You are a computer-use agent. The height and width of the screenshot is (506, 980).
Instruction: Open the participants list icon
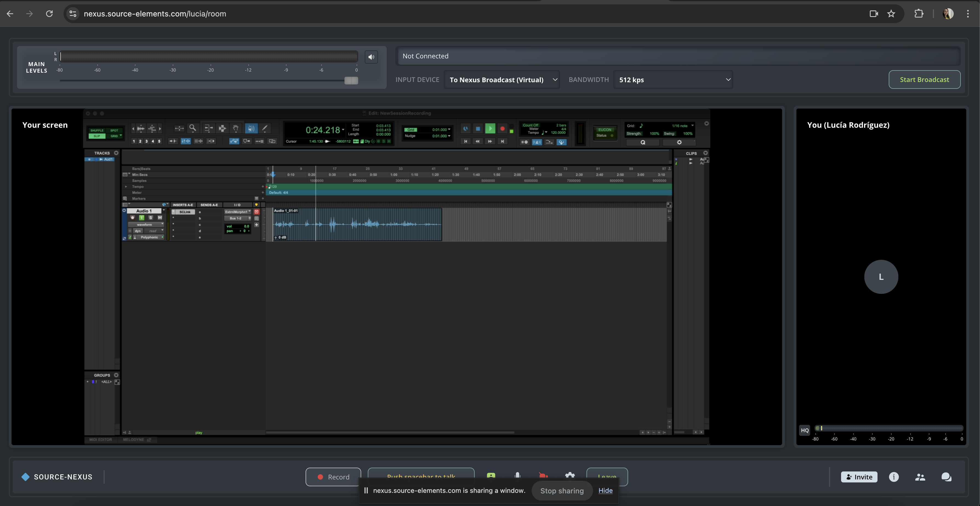coord(920,477)
